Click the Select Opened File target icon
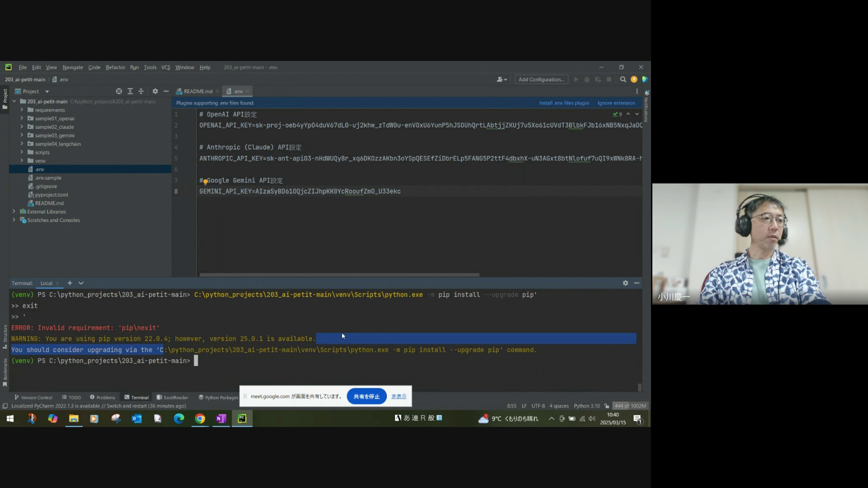Viewport: 868px width, 488px height. click(x=118, y=91)
